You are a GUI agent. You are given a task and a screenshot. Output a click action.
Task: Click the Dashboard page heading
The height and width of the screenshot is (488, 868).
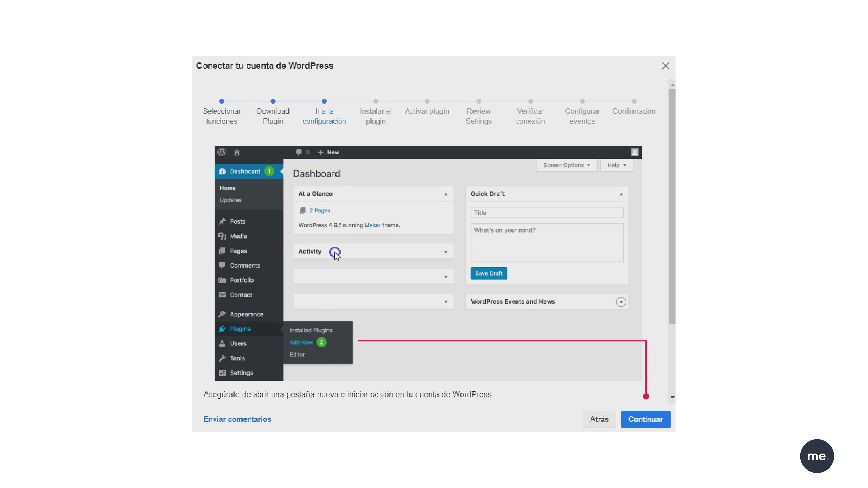(x=316, y=174)
